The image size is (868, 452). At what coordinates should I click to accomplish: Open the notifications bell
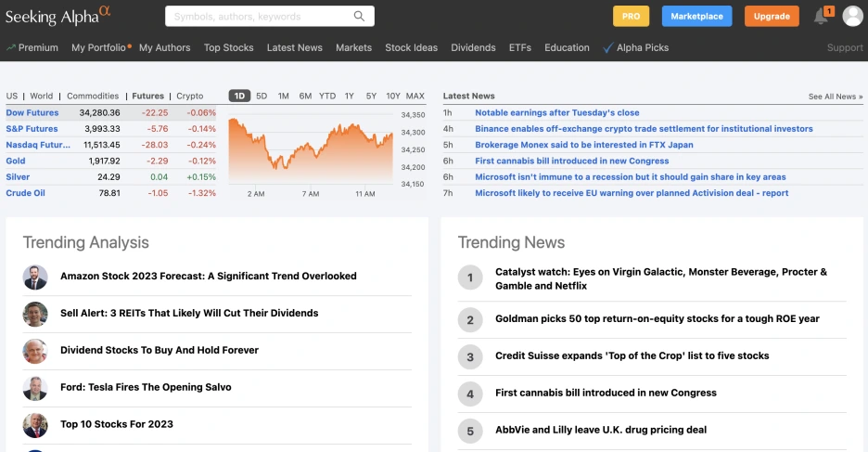tap(821, 17)
